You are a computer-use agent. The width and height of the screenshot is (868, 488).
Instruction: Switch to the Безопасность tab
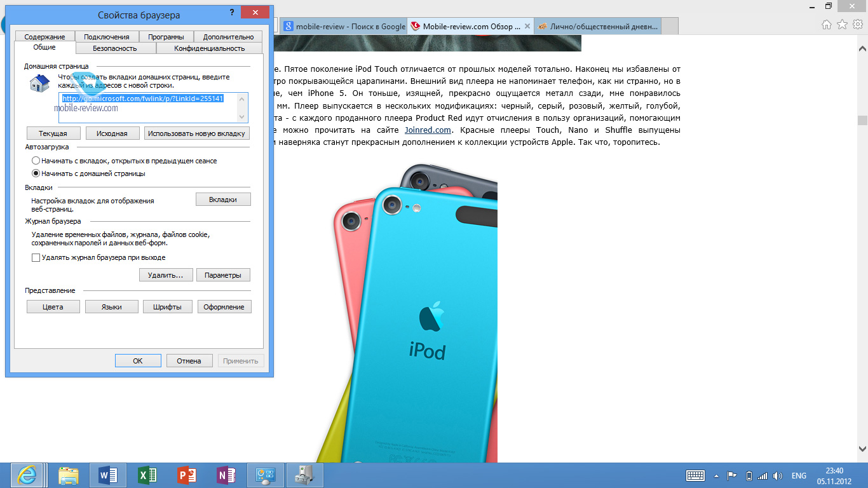pyautogui.click(x=115, y=48)
